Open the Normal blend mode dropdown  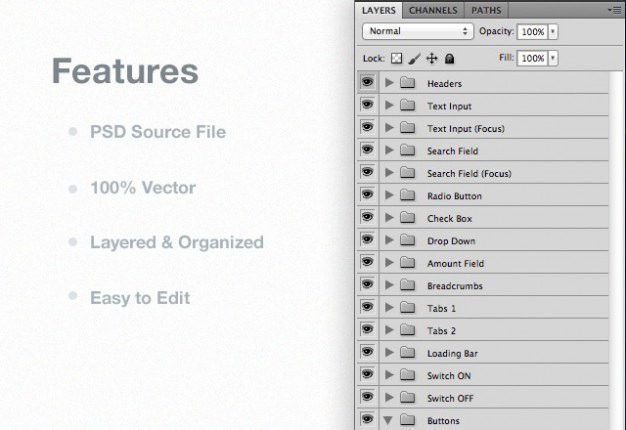point(418,31)
